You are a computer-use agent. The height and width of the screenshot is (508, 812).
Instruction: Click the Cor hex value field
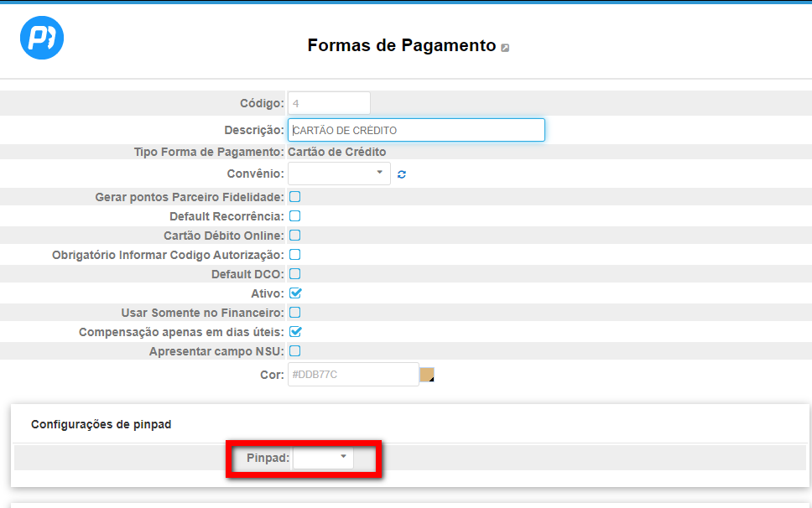(x=353, y=375)
